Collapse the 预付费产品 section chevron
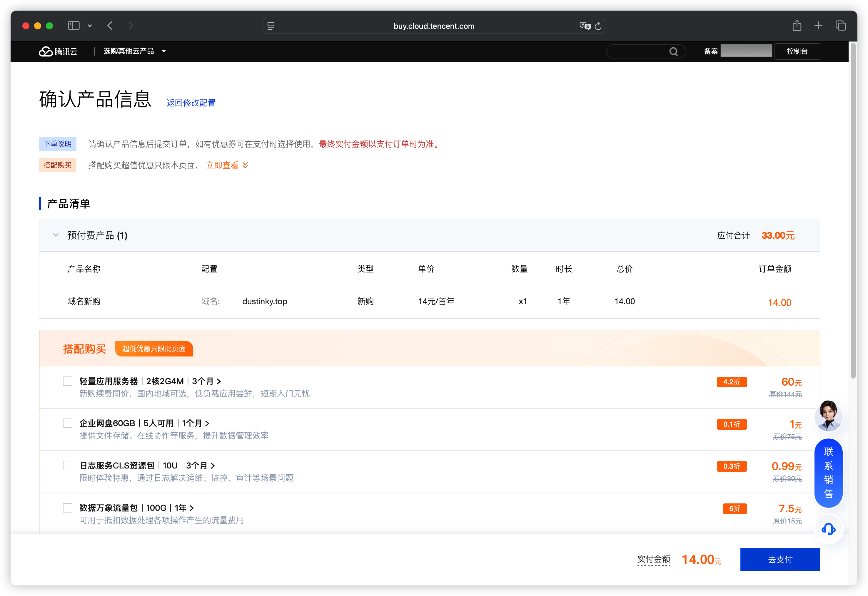868x596 pixels. [56, 235]
